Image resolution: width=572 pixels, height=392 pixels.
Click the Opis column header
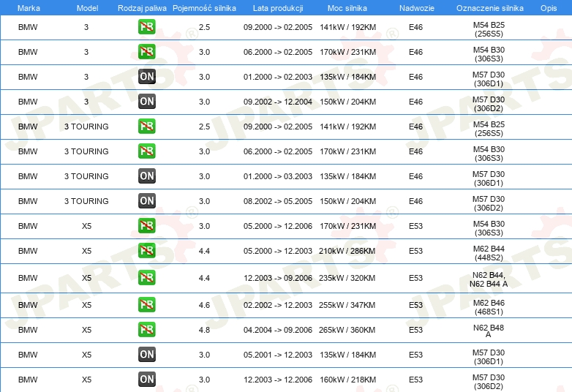click(549, 8)
